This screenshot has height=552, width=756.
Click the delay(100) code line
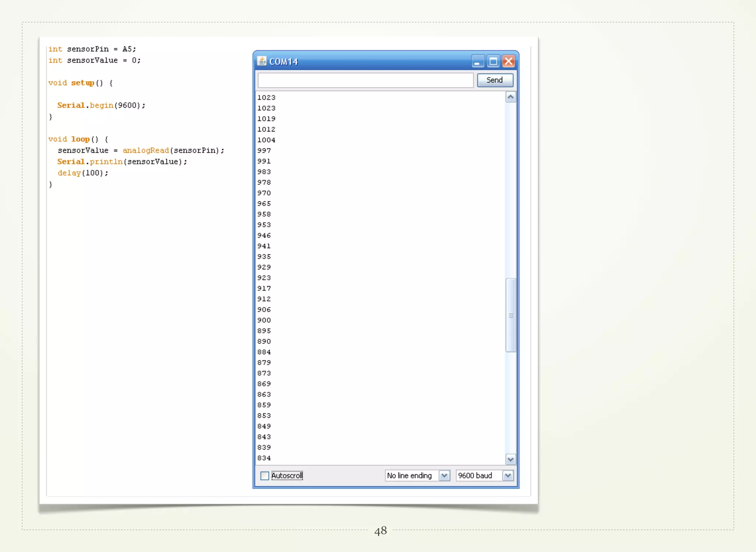point(83,173)
